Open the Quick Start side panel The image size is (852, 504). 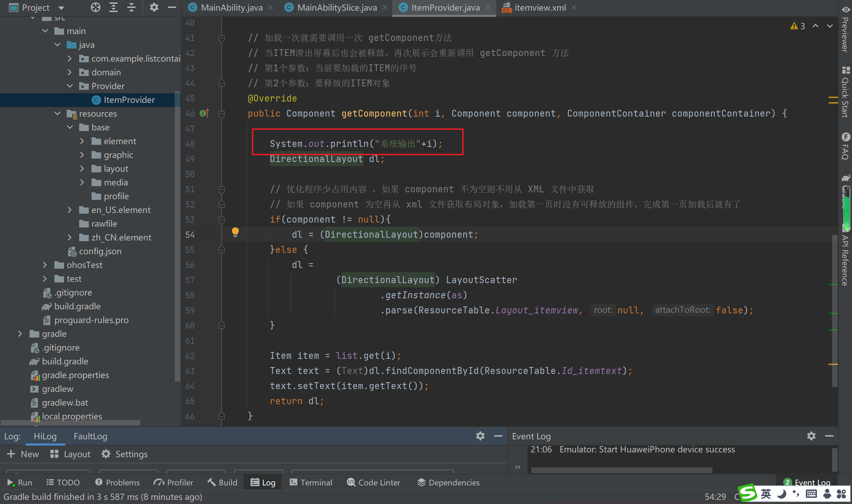click(845, 93)
